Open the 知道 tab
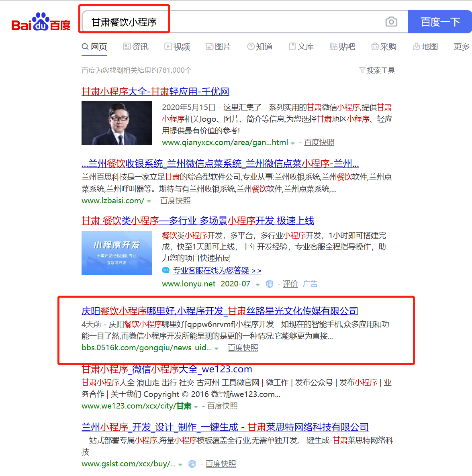The width and height of the screenshot is (472, 476). pyautogui.click(x=260, y=47)
